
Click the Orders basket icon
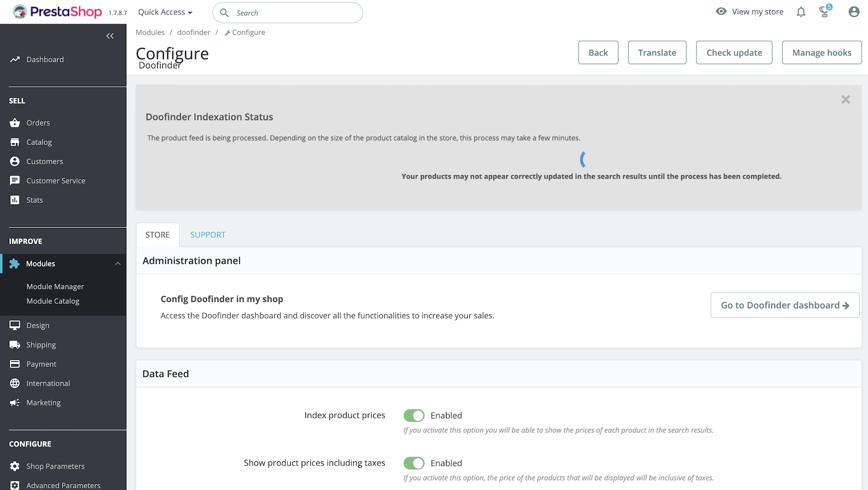pyautogui.click(x=15, y=123)
